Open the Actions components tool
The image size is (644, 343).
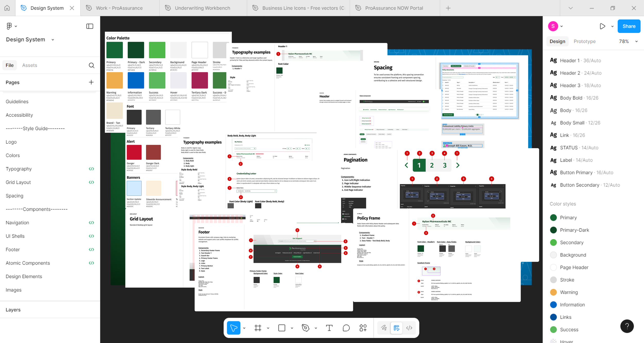coord(363,328)
